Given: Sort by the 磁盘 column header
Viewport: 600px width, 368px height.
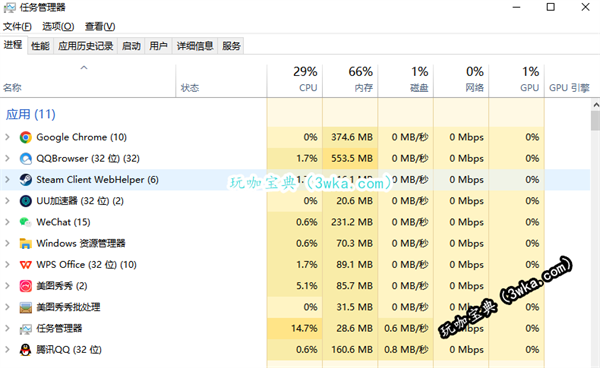Looking at the screenshot, I should pos(405,80).
